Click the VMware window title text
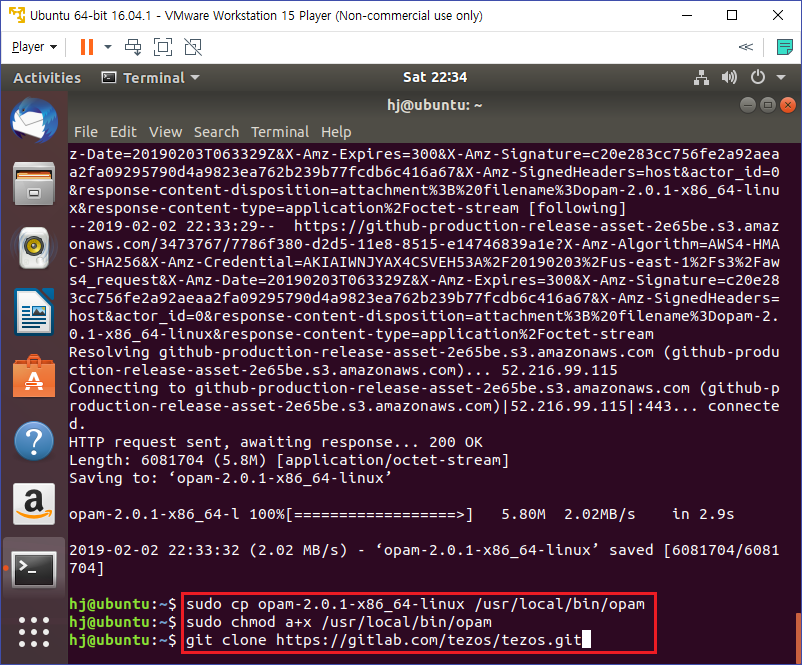 [256, 15]
